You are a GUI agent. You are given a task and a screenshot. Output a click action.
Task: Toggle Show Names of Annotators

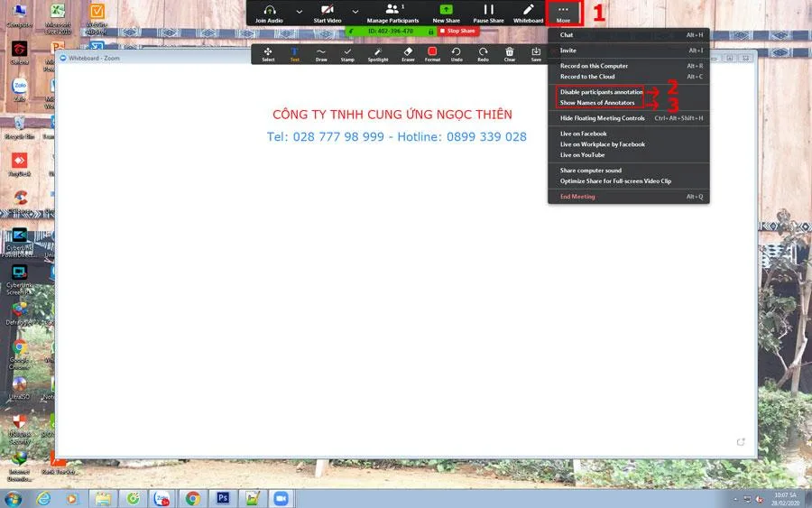597,103
